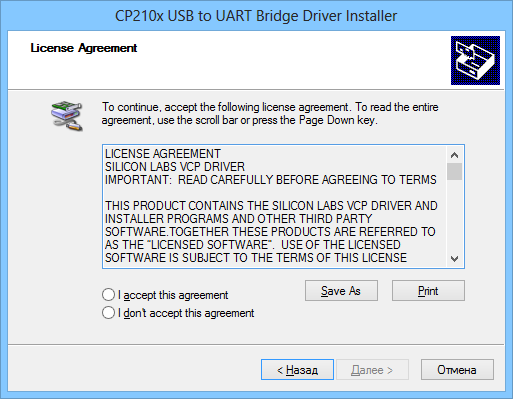Click the CP210x installer window title bar

tap(256, 16)
